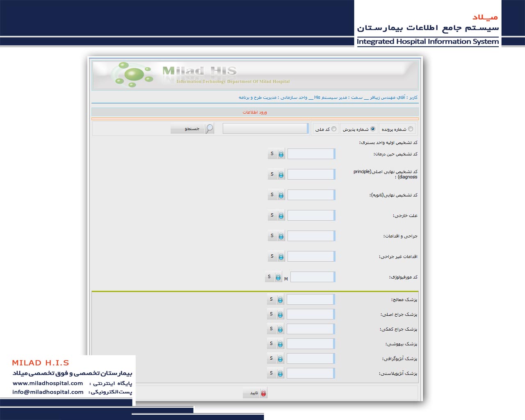Click blue lookup icon for اقدامات غیر جراحی

281,257
